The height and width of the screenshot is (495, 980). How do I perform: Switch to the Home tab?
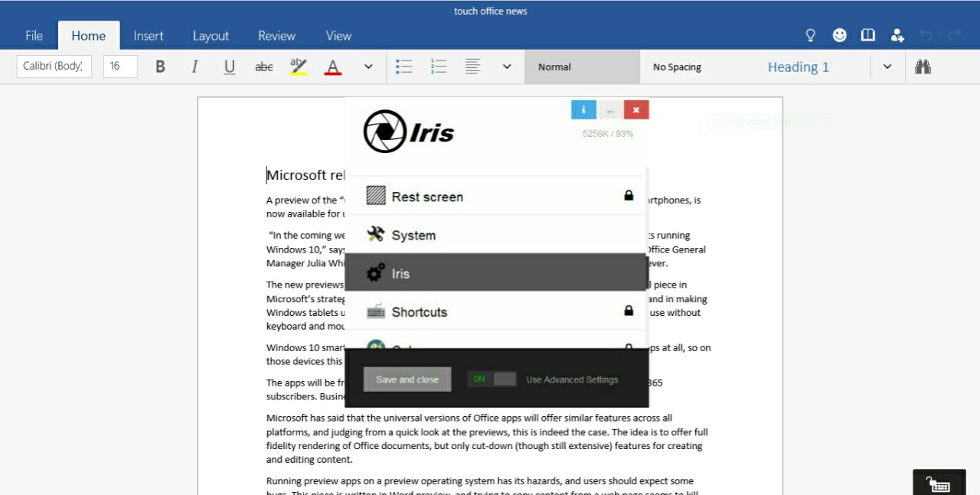point(89,35)
